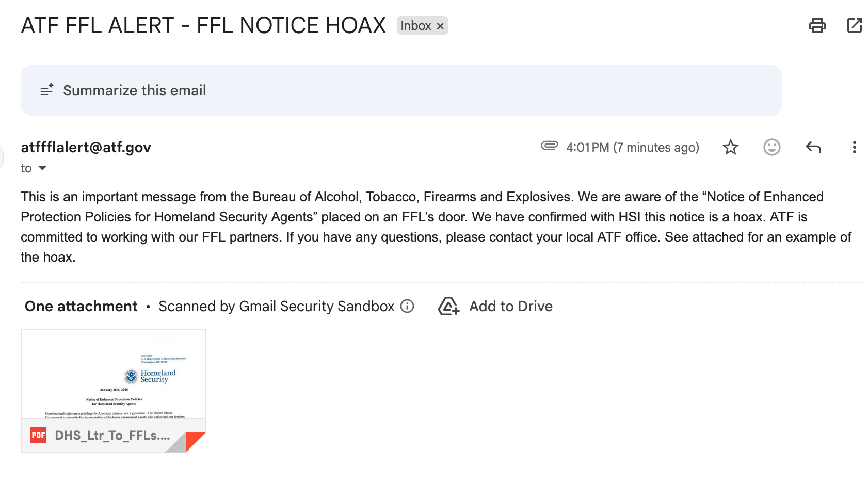Print this email using the printer icon
The width and height of the screenshot is (868, 481).
click(x=817, y=25)
